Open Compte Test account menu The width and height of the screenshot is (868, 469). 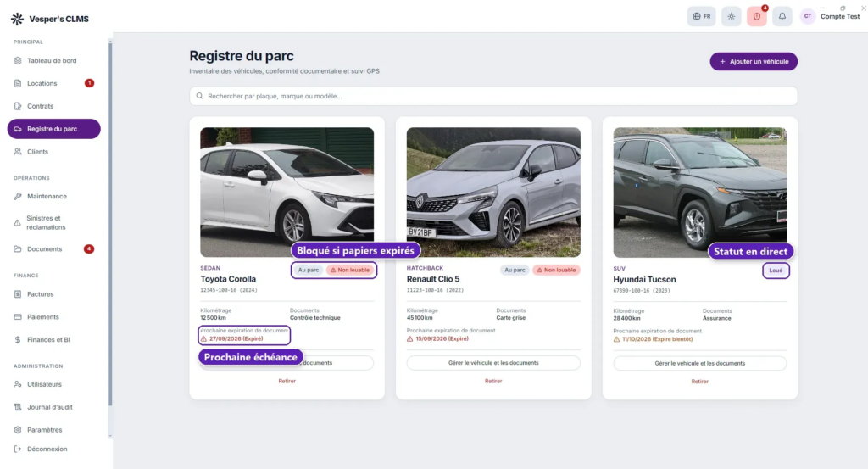pos(840,17)
